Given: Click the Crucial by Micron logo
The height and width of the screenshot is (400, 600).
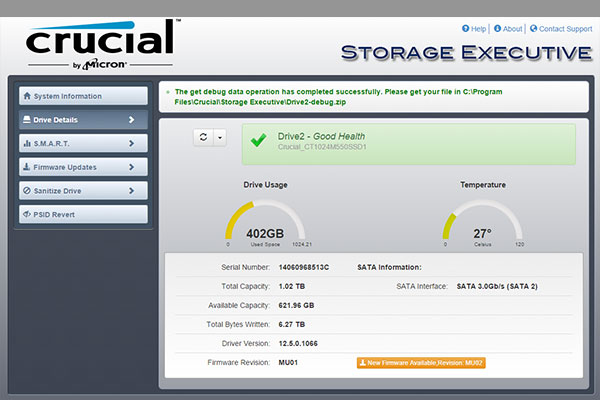Looking at the screenshot, I should click(x=101, y=45).
